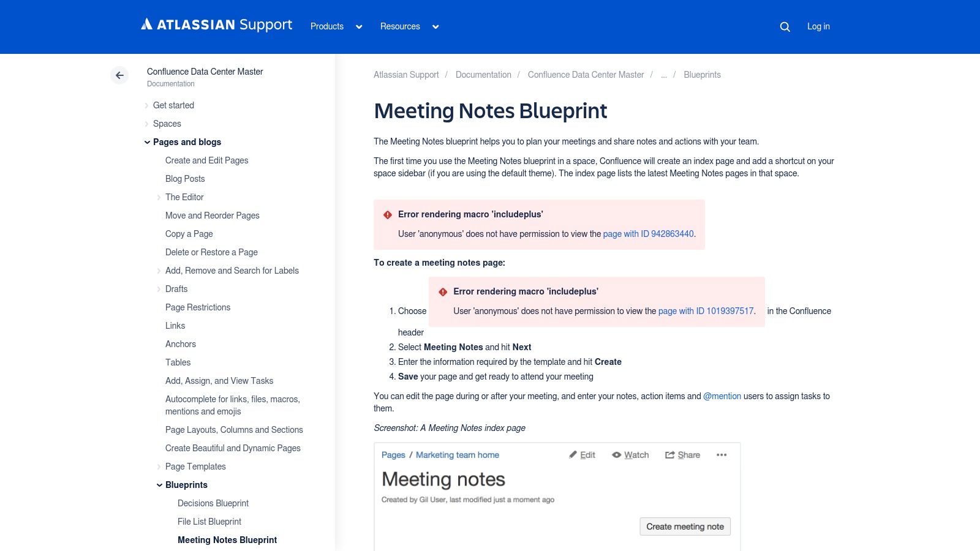This screenshot has height=551, width=980.
Task: Click Log in
Action: (x=818, y=26)
